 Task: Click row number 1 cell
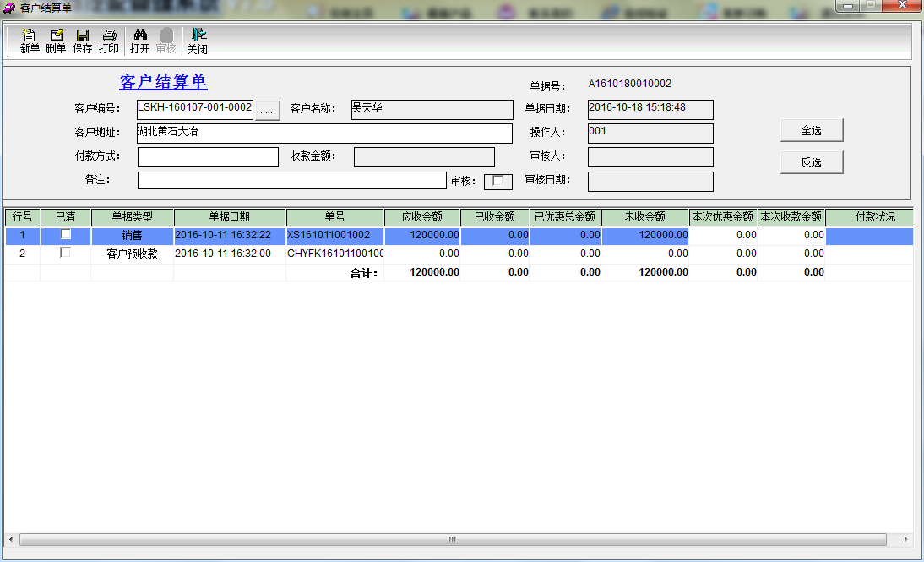[x=23, y=235]
